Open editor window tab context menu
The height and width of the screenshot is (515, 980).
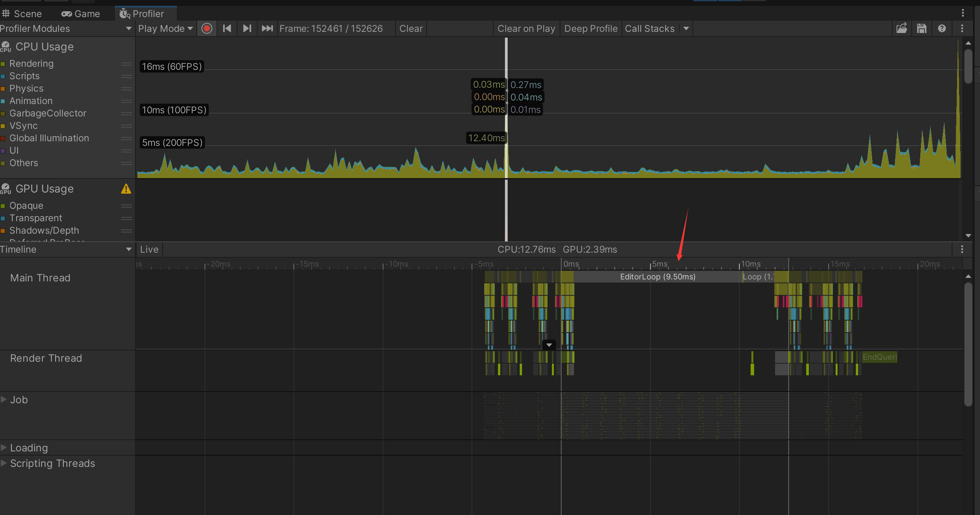coord(963,13)
